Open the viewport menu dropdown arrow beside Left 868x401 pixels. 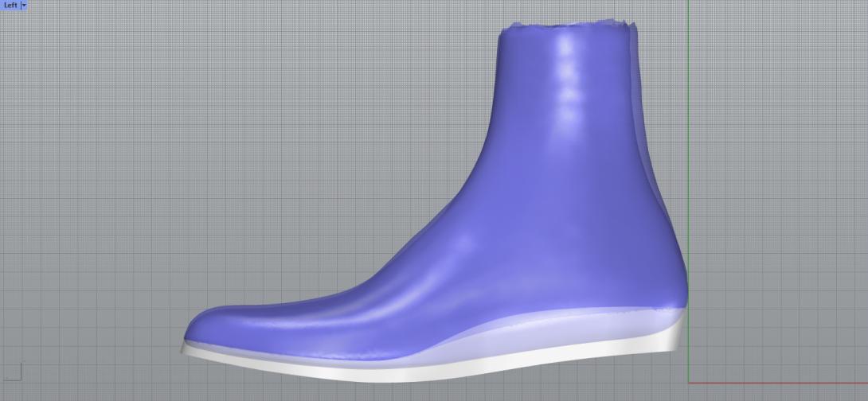tap(24, 5)
